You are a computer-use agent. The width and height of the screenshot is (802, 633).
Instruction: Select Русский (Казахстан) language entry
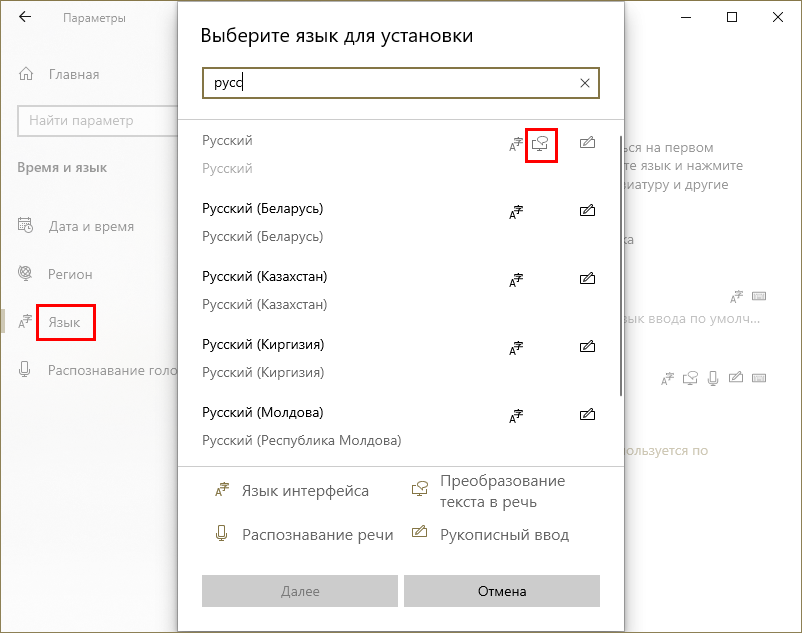(x=265, y=277)
